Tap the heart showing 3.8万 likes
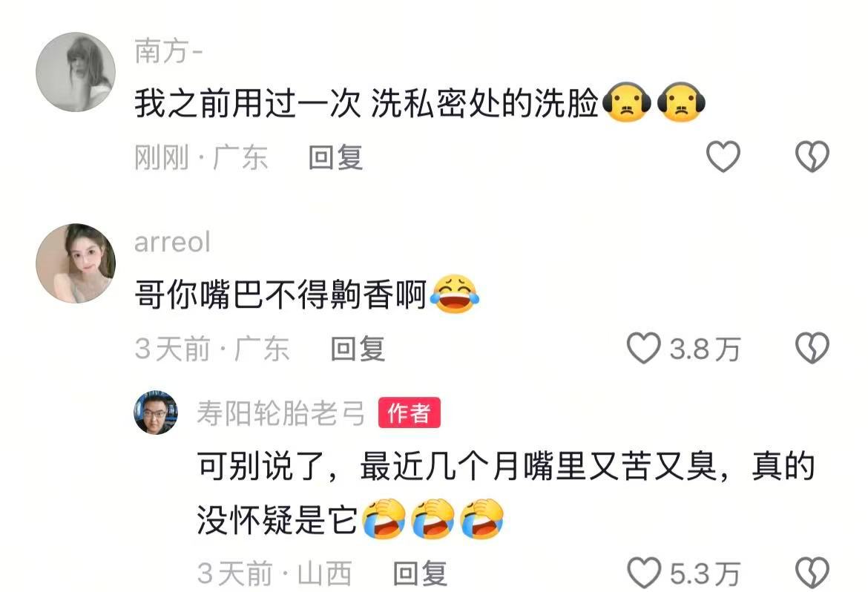Viewport: 868px width, 592px height. (643, 349)
